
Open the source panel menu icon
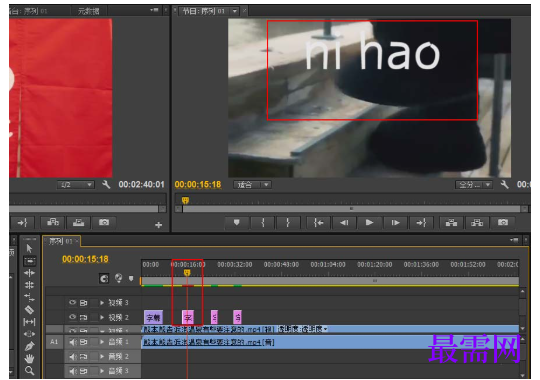154,10
